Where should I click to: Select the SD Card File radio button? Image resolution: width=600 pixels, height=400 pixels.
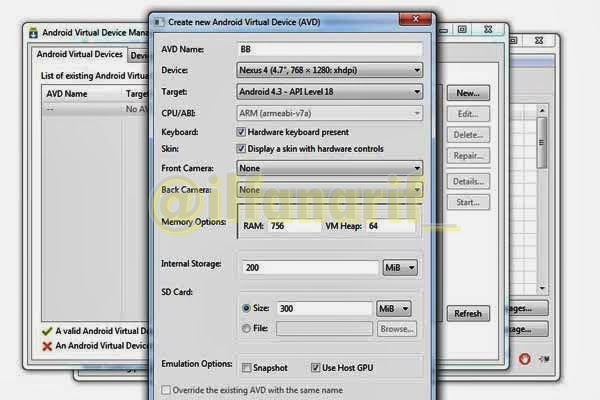tap(246, 328)
